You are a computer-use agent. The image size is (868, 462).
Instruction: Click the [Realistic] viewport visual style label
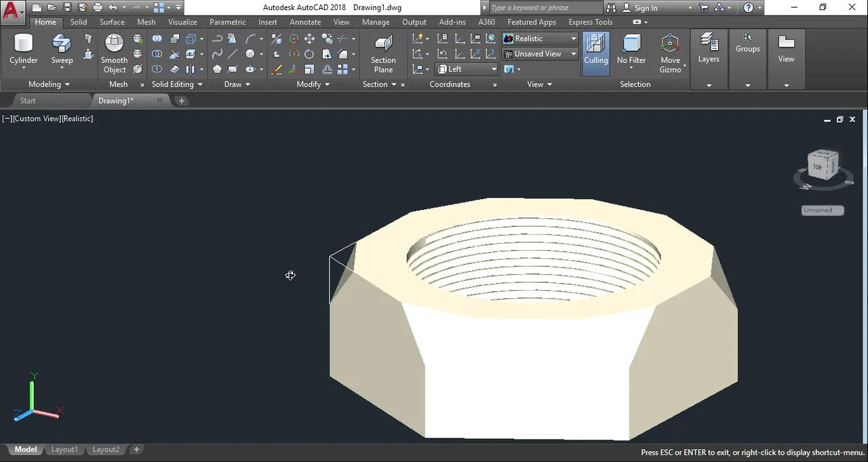[77, 119]
